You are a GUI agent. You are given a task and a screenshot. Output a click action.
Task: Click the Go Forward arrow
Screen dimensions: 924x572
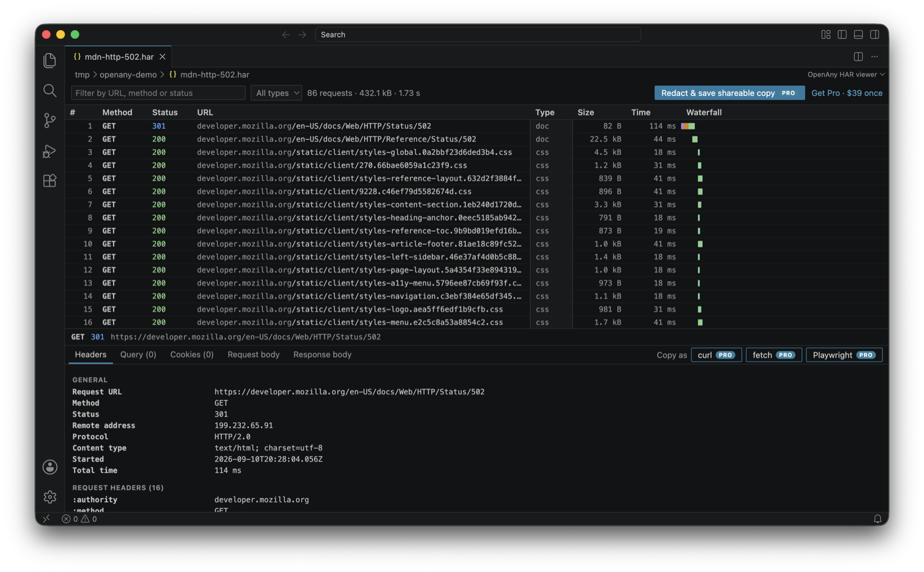pos(302,35)
